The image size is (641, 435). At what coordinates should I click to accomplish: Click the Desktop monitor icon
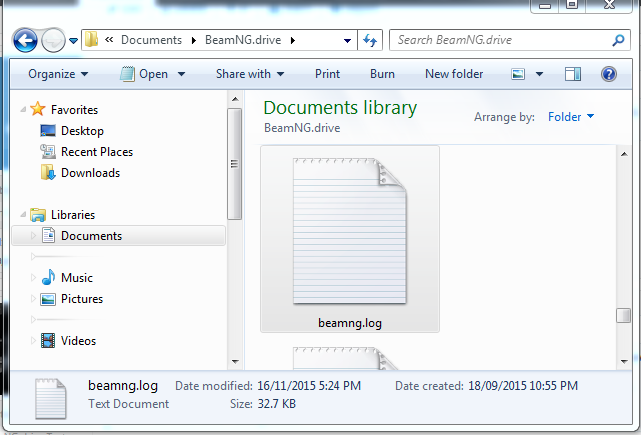[x=48, y=131]
